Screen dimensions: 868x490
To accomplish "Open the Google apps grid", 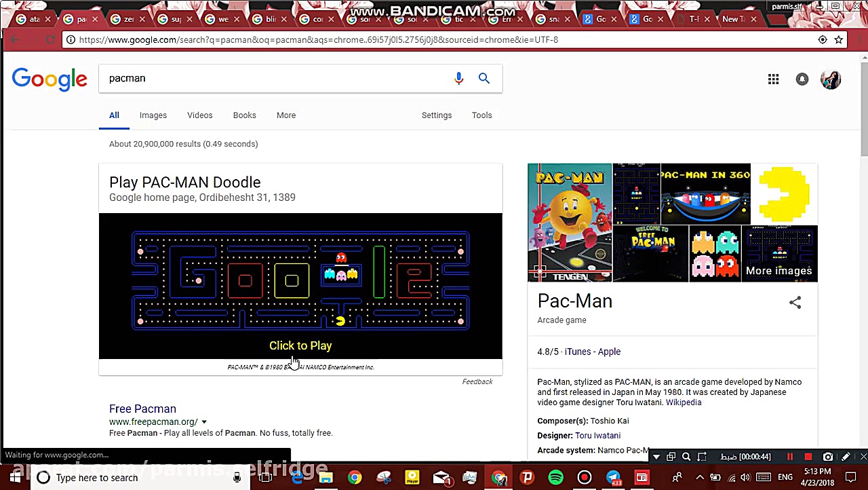I will coord(773,79).
